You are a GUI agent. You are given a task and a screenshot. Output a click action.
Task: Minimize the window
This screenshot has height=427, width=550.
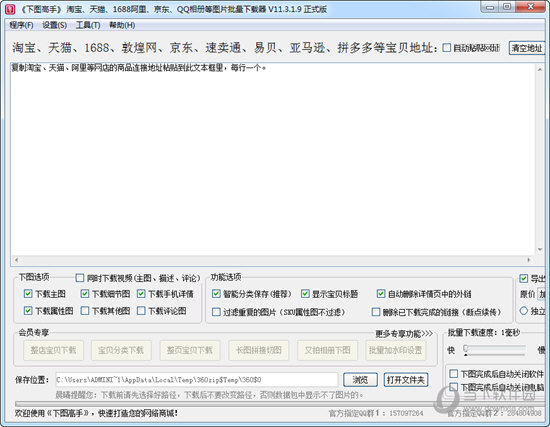point(490,7)
